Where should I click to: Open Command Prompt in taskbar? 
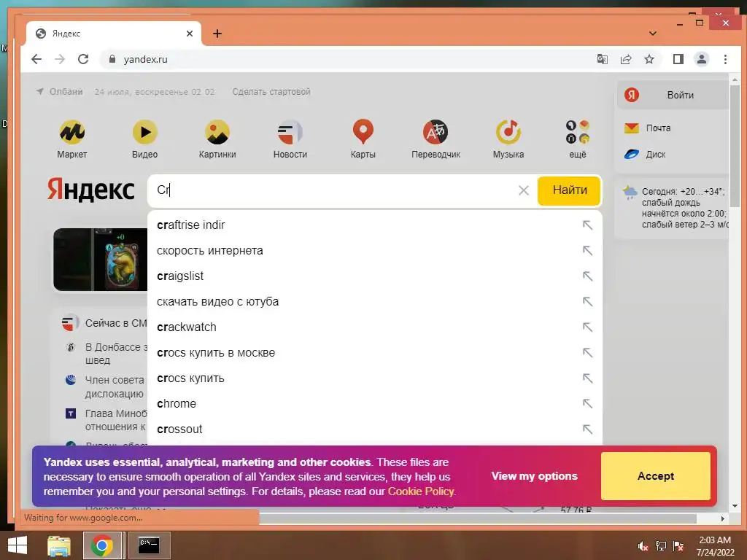(149, 545)
